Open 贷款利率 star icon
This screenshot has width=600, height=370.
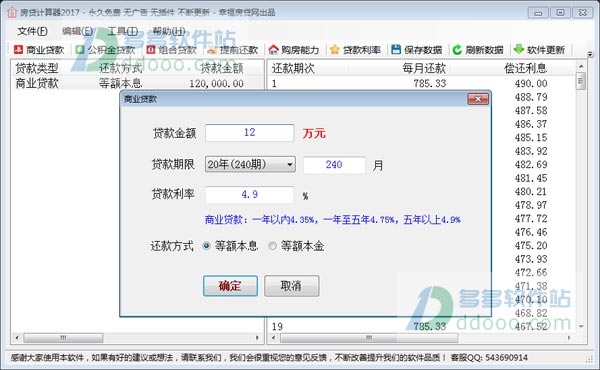coord(335,49)
